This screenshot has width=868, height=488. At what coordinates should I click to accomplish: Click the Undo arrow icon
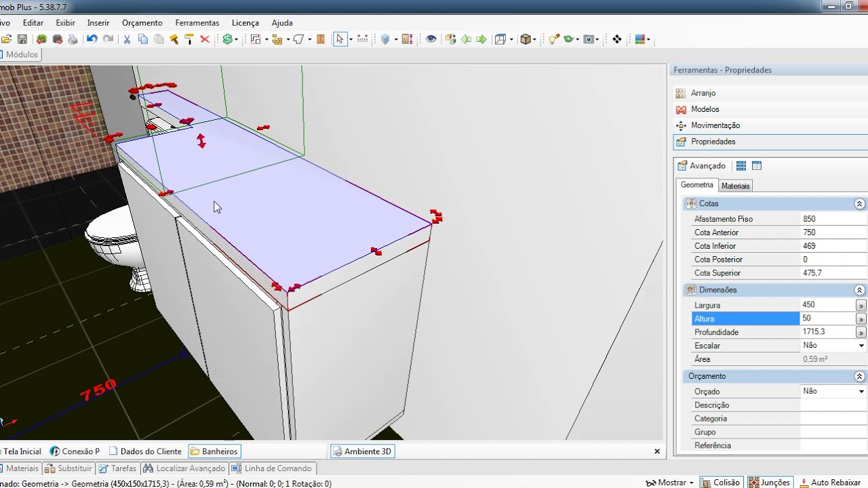tap(92, 39)
